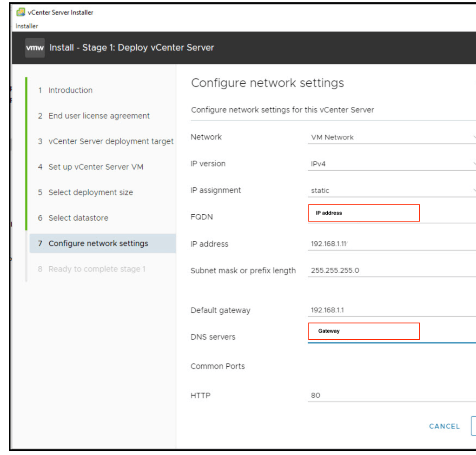Click the vCenter Server Installer title bar icon
This screenshot has width=476, height=455.
point(20,13)
